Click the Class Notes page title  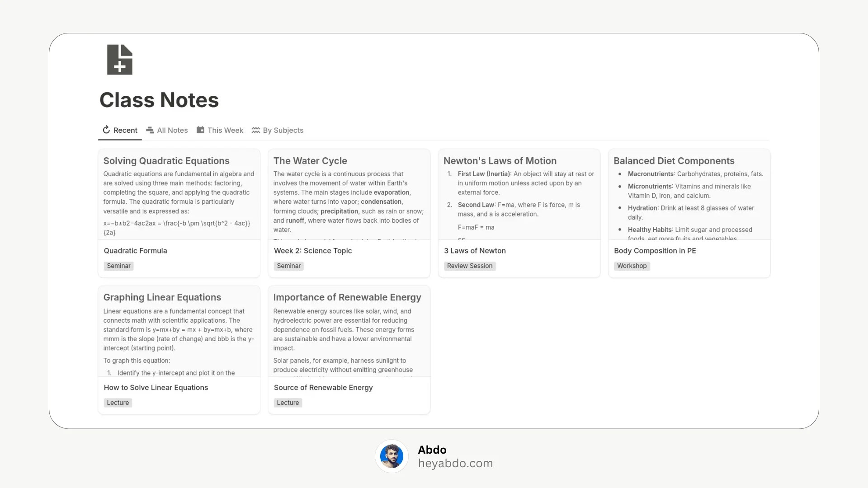[x=159, y=100]
